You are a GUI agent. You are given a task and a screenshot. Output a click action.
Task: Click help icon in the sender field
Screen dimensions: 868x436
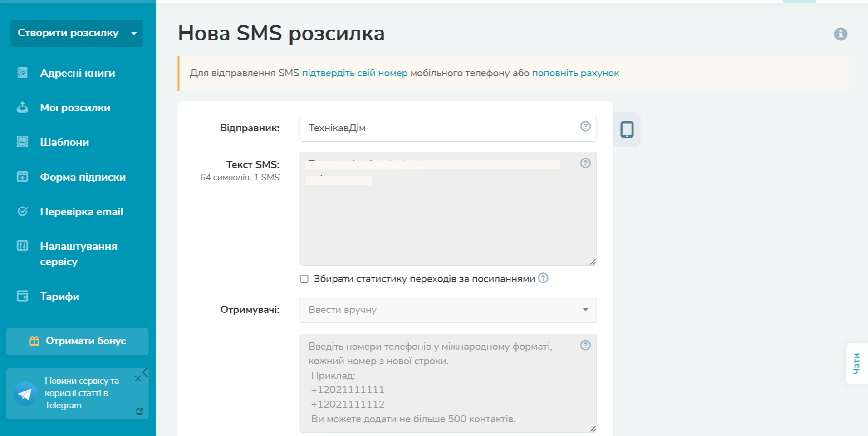(585, 126)
